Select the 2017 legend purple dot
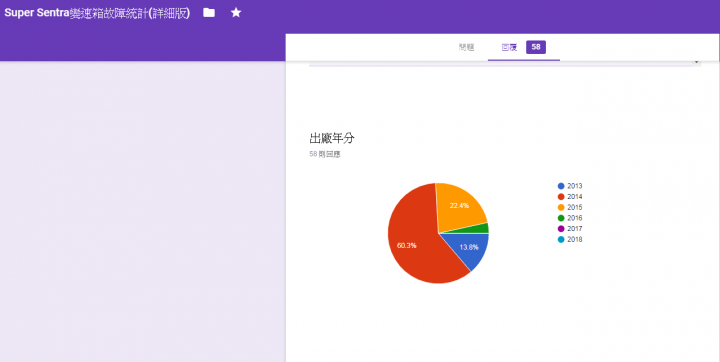The width and height of the screenshot is (720, 362). coord(561,229)
